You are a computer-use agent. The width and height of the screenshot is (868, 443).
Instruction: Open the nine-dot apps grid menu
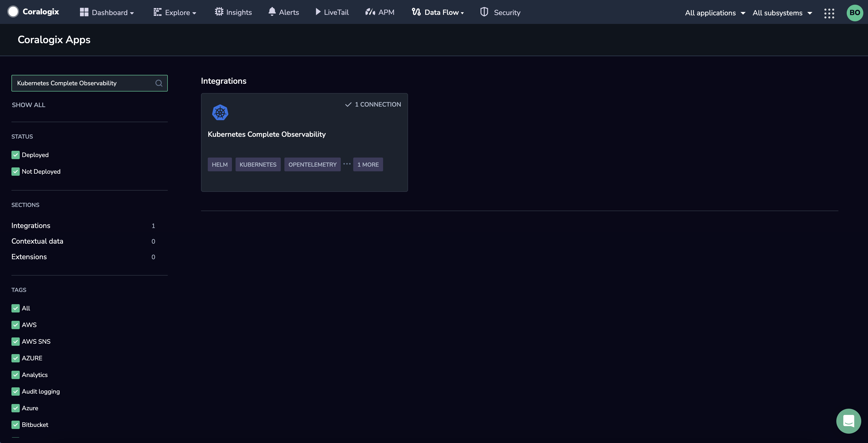(x=829, y=13)
